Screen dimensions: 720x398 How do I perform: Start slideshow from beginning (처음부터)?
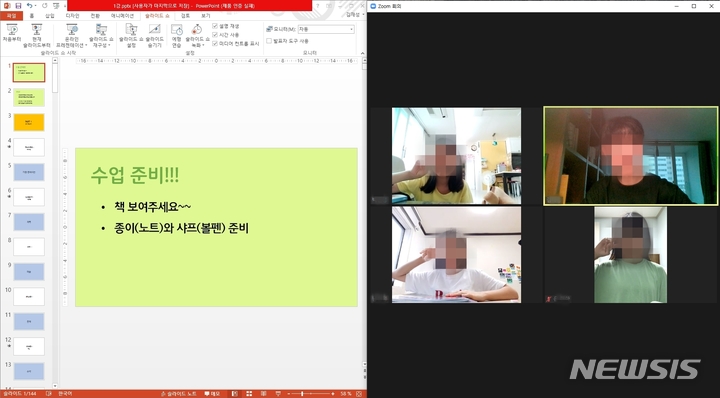(12, 35)
